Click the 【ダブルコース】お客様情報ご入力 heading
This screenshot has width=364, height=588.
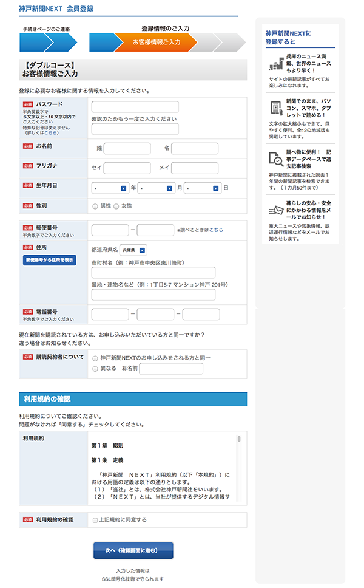tap(50, 69)
